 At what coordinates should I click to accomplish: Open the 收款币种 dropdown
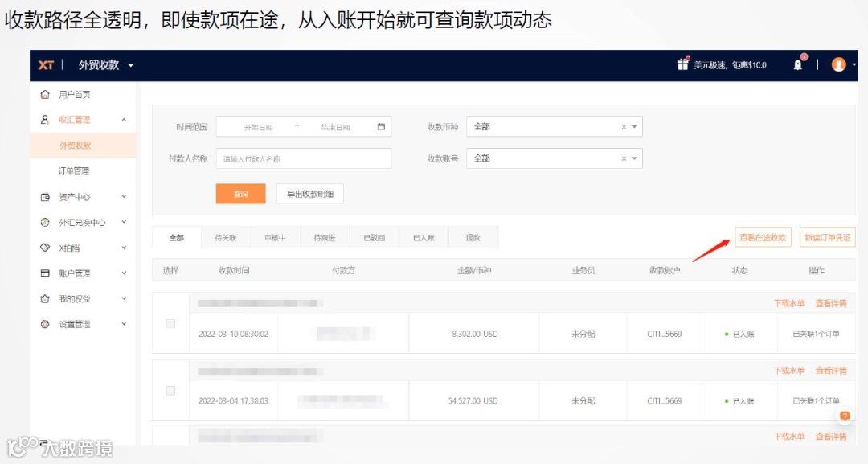[x=554, y=127]
